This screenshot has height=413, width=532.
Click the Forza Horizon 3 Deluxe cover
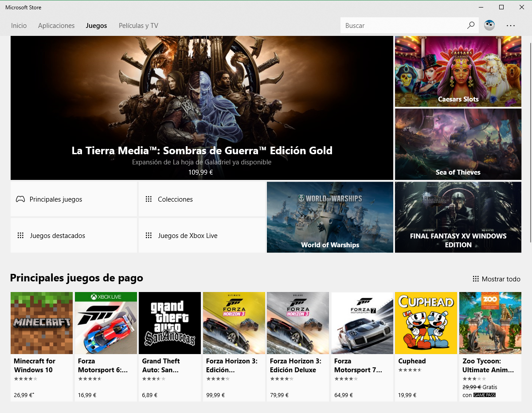click(x=298, y=323)
